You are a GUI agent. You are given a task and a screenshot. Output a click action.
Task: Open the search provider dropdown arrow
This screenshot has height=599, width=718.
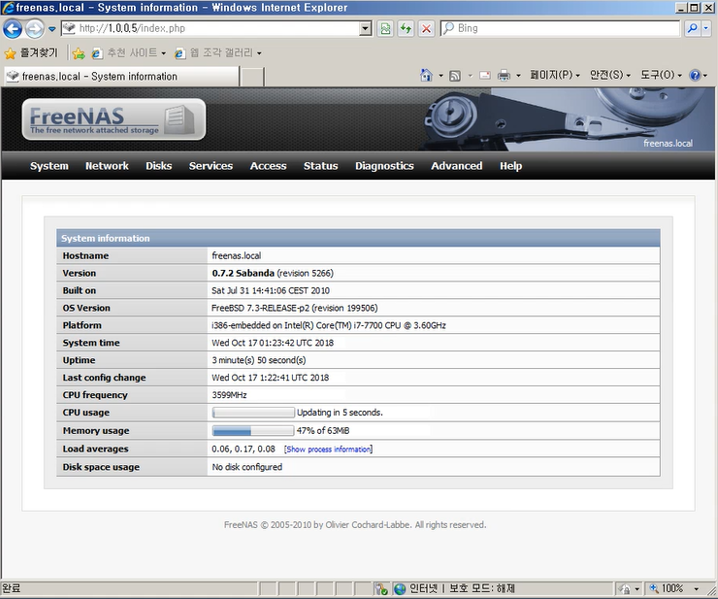coord(706,28)
